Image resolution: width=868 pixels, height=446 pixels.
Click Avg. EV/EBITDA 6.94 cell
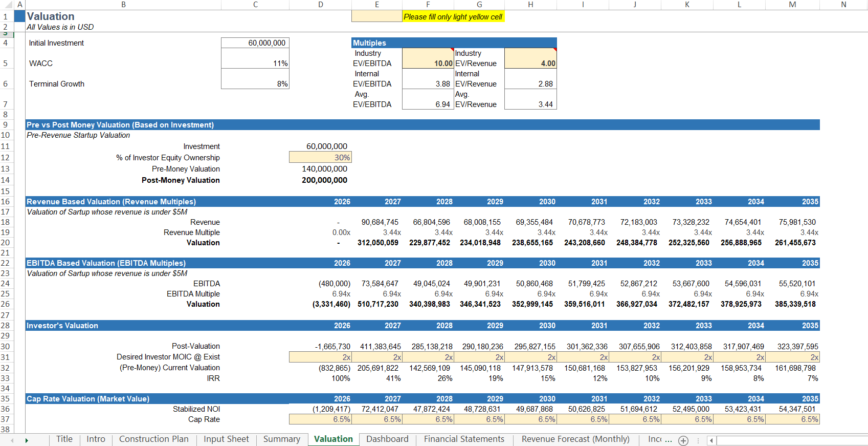428,99
